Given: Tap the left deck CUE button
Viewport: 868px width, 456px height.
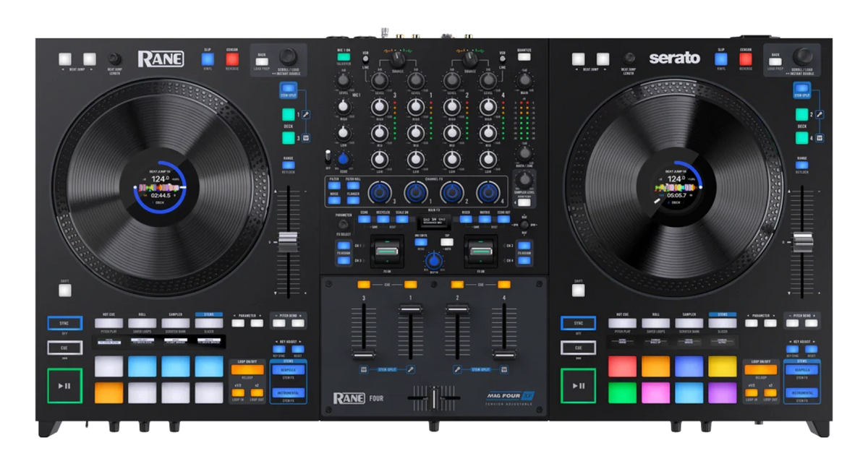Looking at the screenshot, I should tap(65, 348).
